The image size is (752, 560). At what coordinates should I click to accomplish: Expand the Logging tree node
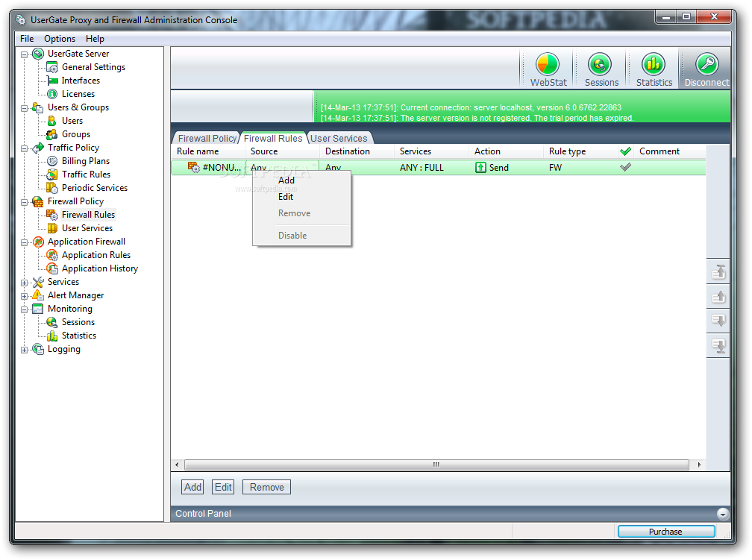coord(24,350)
